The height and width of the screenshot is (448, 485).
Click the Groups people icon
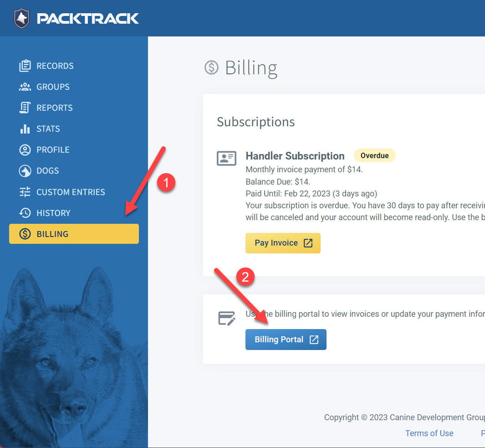25,87
